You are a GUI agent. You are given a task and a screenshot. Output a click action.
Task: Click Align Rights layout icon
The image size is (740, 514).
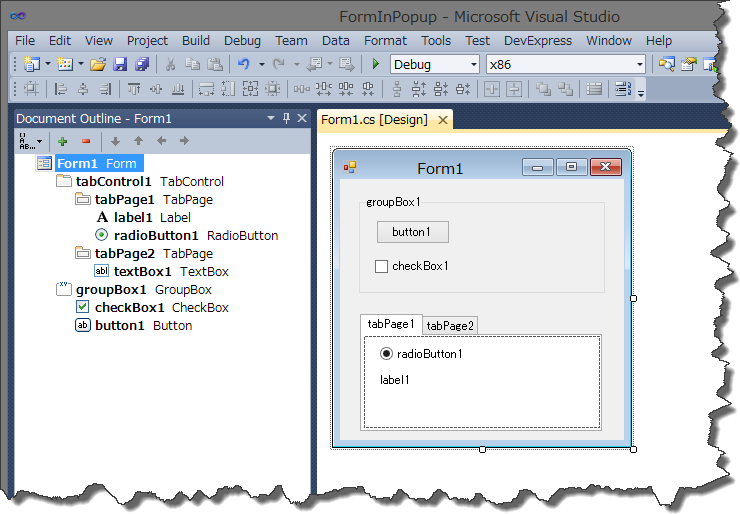[x=105, y=89]
